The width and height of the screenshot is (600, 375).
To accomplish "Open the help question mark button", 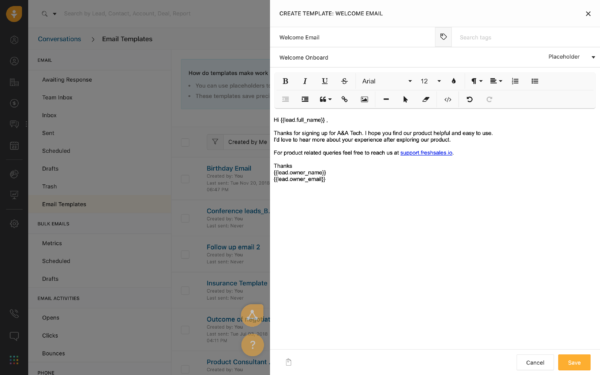I will [x=253, y=345].
